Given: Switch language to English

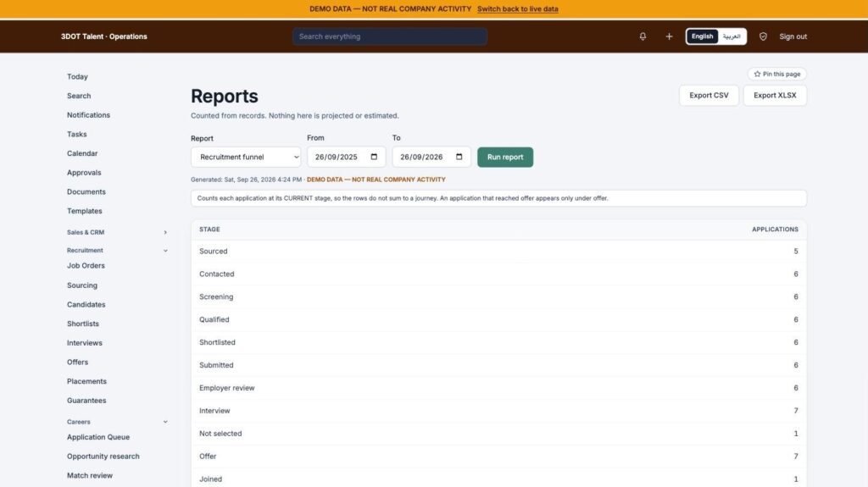Looking at the screenshot, I should [x=702, y=36].
